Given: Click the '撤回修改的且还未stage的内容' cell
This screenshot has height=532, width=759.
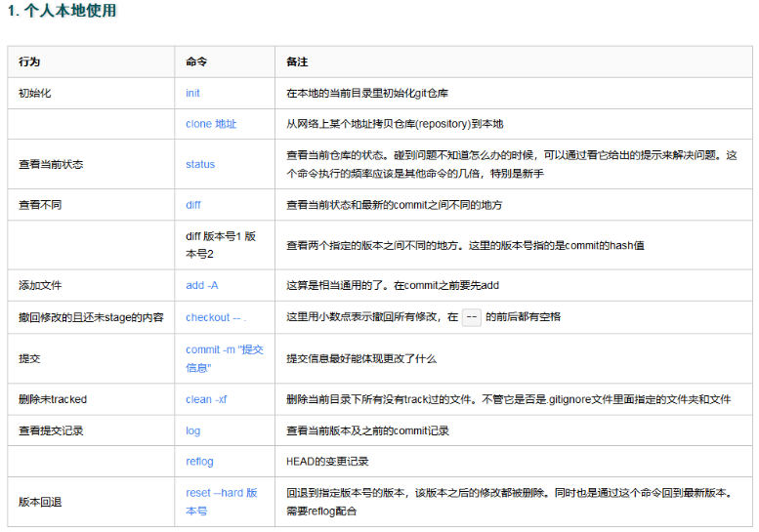Looking at the screenshot, I should (91, 317).
